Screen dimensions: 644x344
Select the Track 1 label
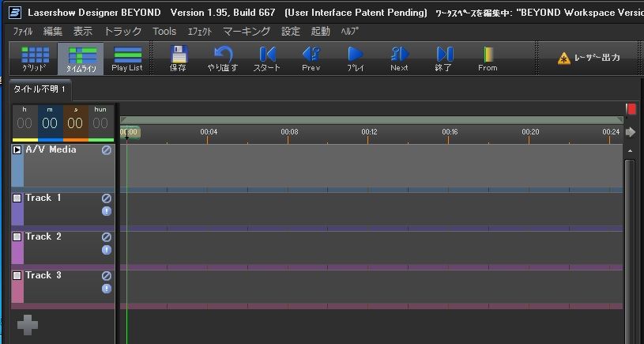pos(43,198)
